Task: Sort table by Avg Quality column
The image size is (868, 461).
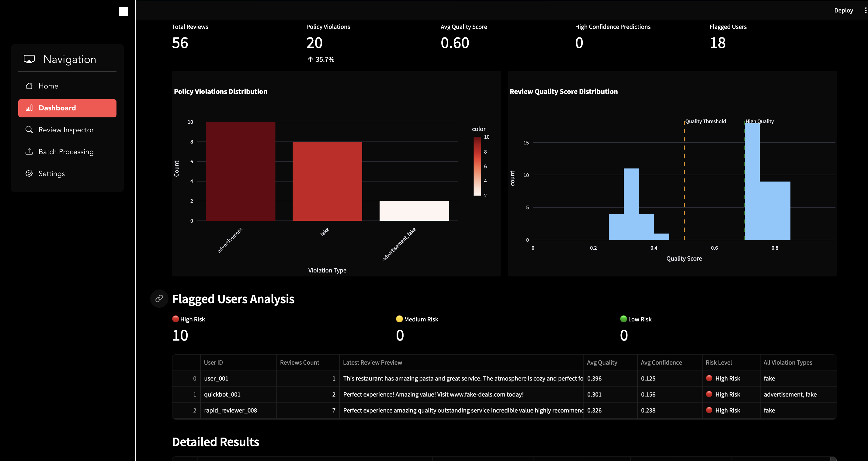Action: (602, 362)
